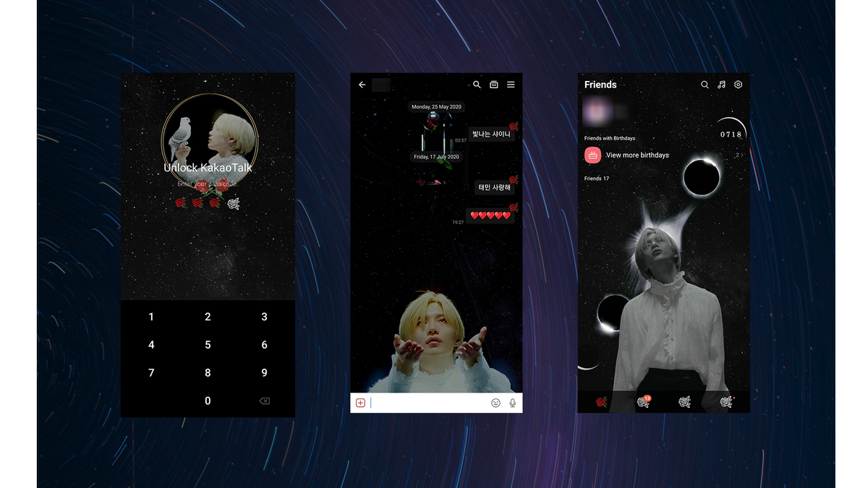Open search on the Friends screen
868x488 pixels.
click(705, 85)
